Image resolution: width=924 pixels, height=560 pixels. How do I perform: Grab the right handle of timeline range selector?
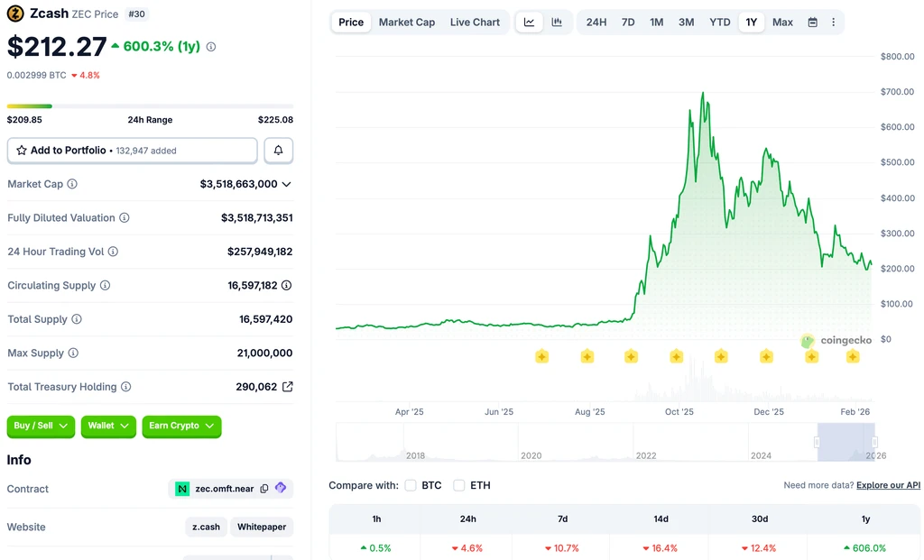tap(874, 442)
